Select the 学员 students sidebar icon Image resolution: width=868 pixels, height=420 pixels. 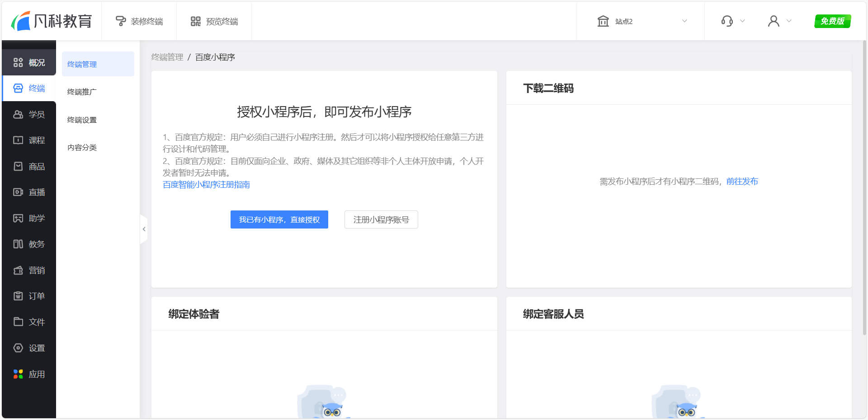tap(18, 115)
